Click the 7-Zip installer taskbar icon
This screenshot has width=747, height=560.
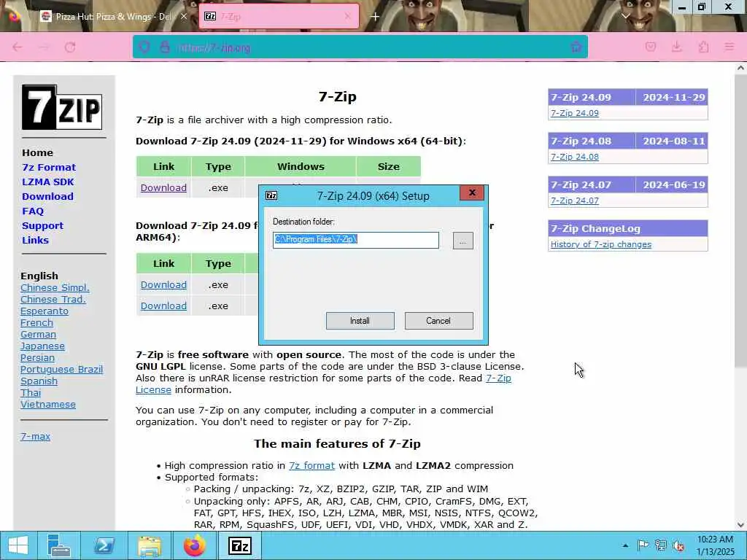pyautogui.click(x=239, y=545)
